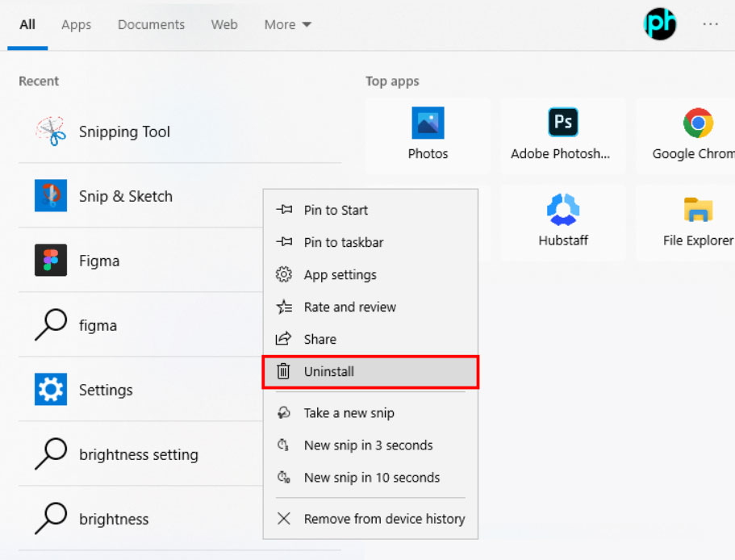Choose Pin to taskbar in context menu

[370, 242]
